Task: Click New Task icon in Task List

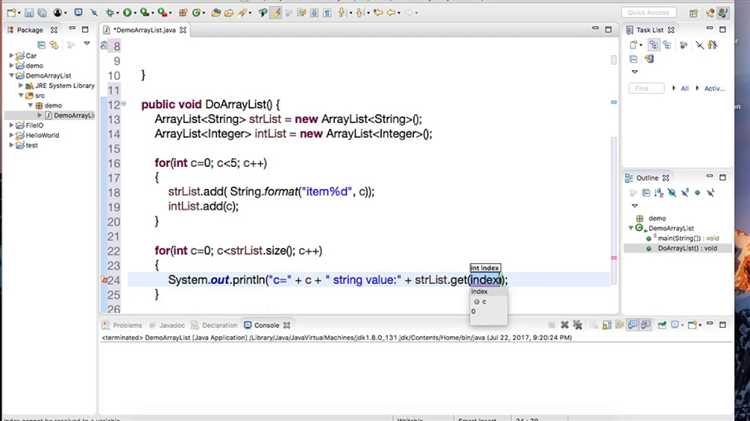Action: [633, 45]
